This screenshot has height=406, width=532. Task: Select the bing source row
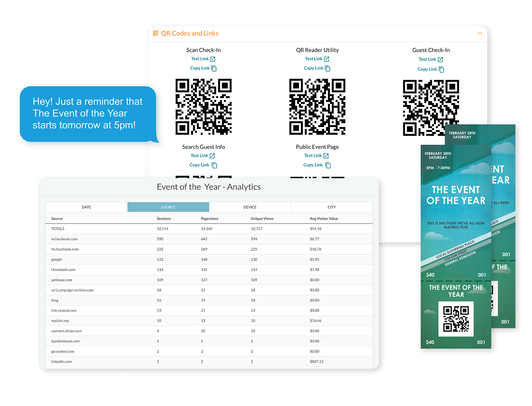209,300
